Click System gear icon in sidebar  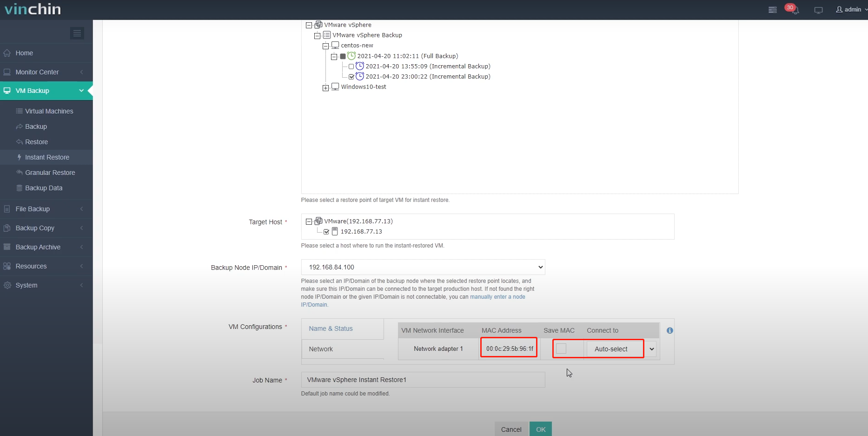[x=7, y=285]
